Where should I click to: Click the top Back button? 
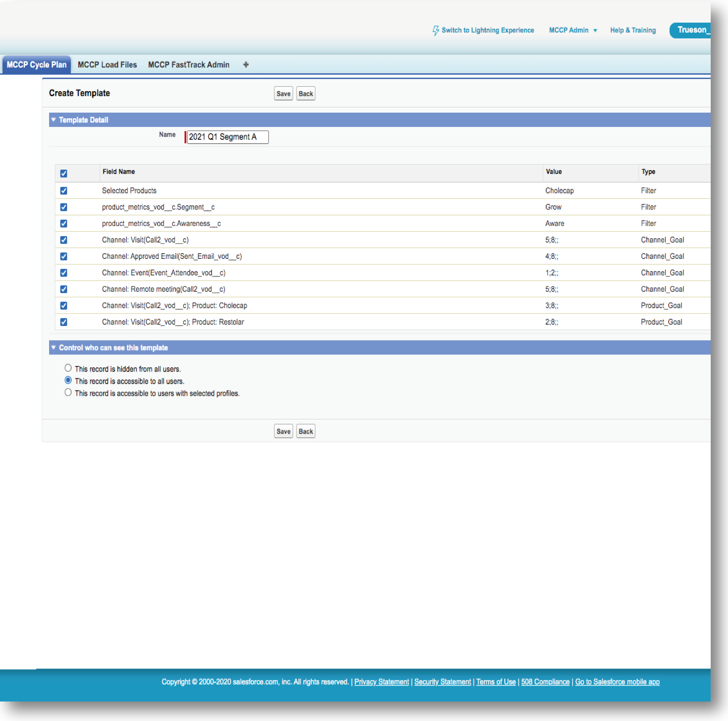click(306, 94)
